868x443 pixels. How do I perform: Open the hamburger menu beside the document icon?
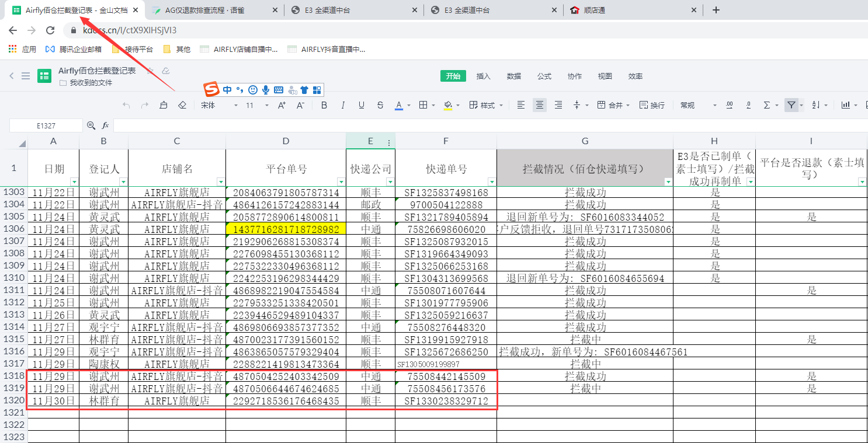click(26, 76)
